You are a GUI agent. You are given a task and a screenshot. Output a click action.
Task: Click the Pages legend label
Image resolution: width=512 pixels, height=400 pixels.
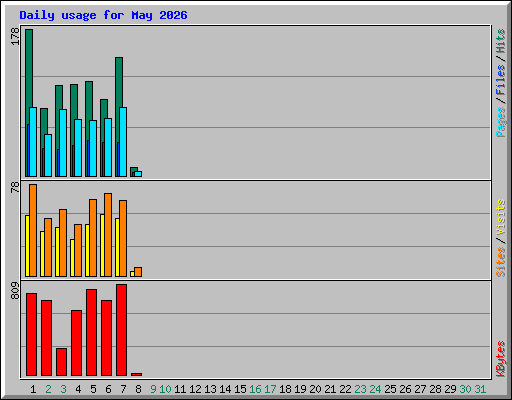(x=500, y=122)
